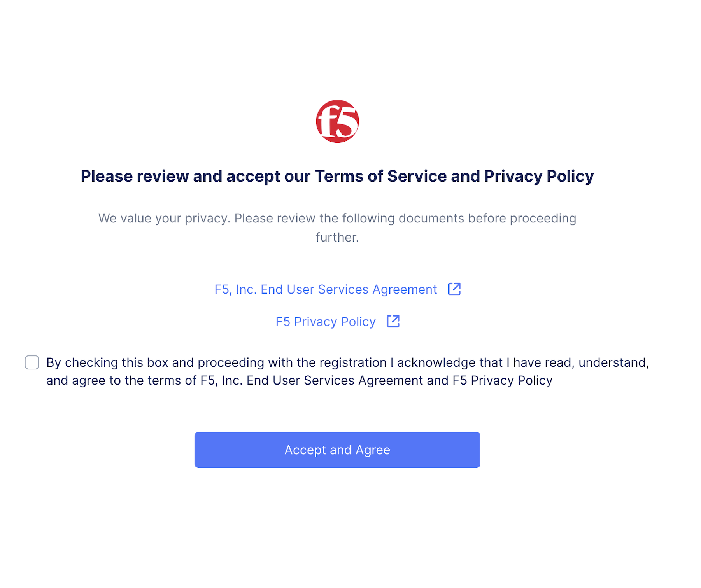The height and width of the screenshot is (588, 701).
Task: Click the external-link icon beside End User Services Agreement
Action: (x=454, y=289)
